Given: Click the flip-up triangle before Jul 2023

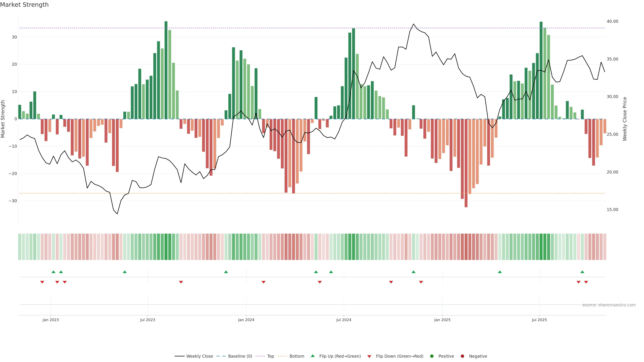Looking at the screenshot, I should coord(125,272).
